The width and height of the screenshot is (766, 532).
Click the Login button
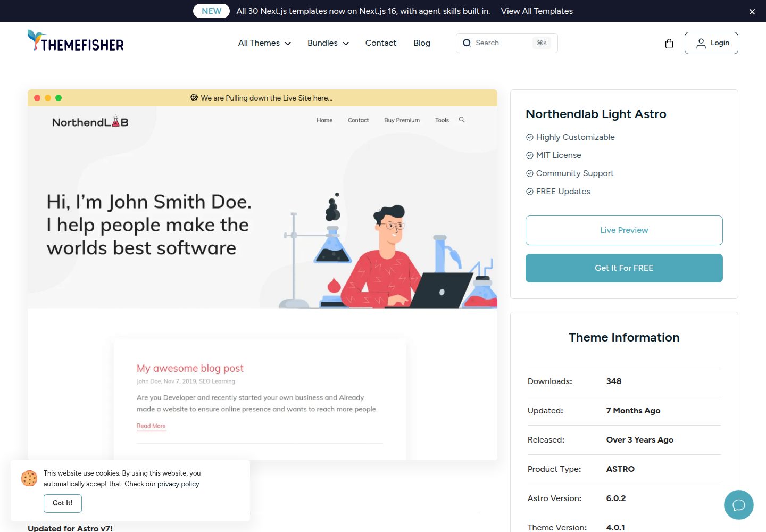711,43
